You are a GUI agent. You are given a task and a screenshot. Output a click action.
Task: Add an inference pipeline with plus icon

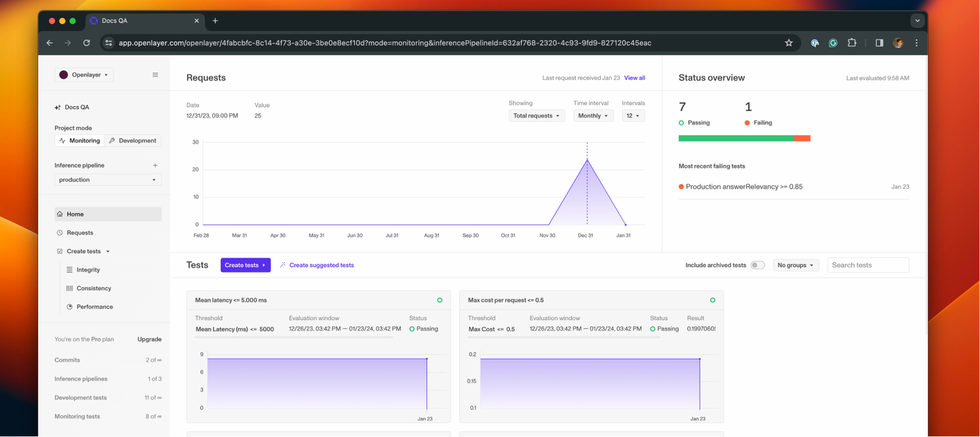tap(155, 166)
